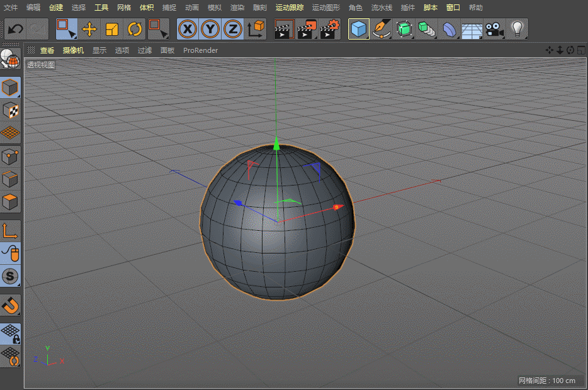
Task: Enable Model mode in left sidebar
Action: pyautogui.click(x=10, y=87)
